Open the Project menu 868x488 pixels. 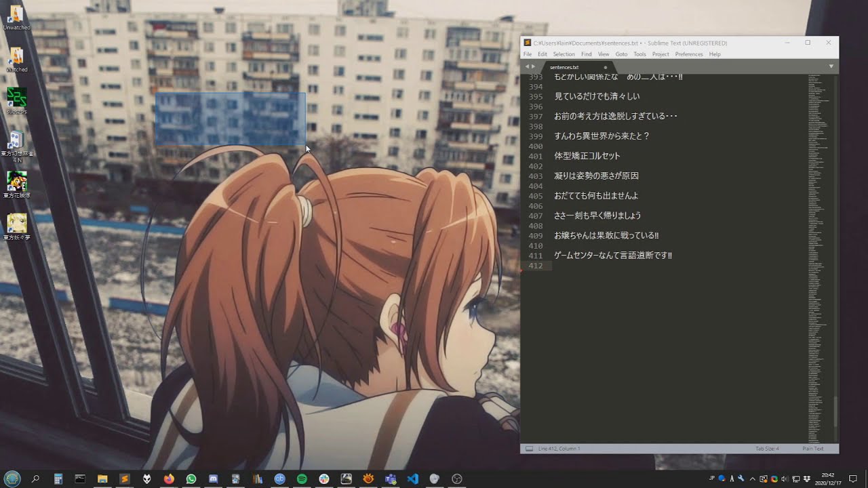click(660, 54)
